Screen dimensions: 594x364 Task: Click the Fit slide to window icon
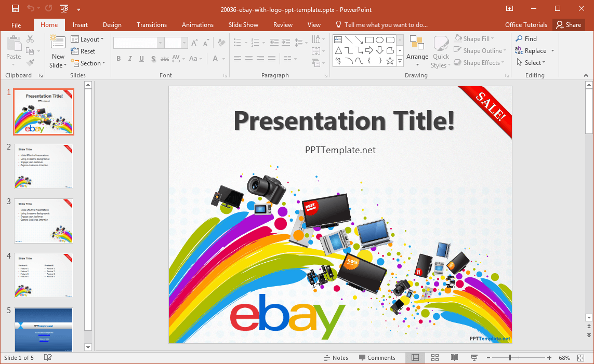tap(581, 358)
